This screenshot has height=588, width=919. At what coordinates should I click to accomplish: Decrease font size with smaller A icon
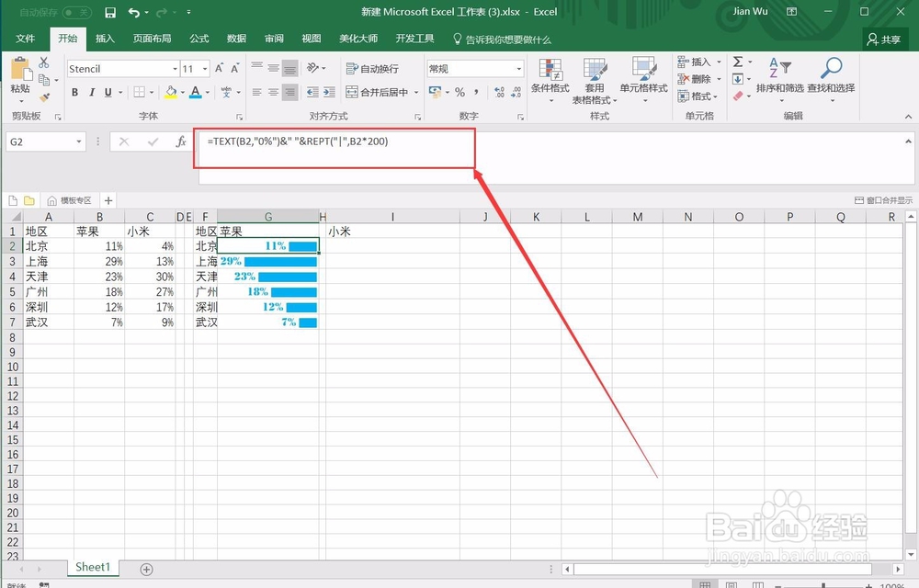click(x=234, y=69)
